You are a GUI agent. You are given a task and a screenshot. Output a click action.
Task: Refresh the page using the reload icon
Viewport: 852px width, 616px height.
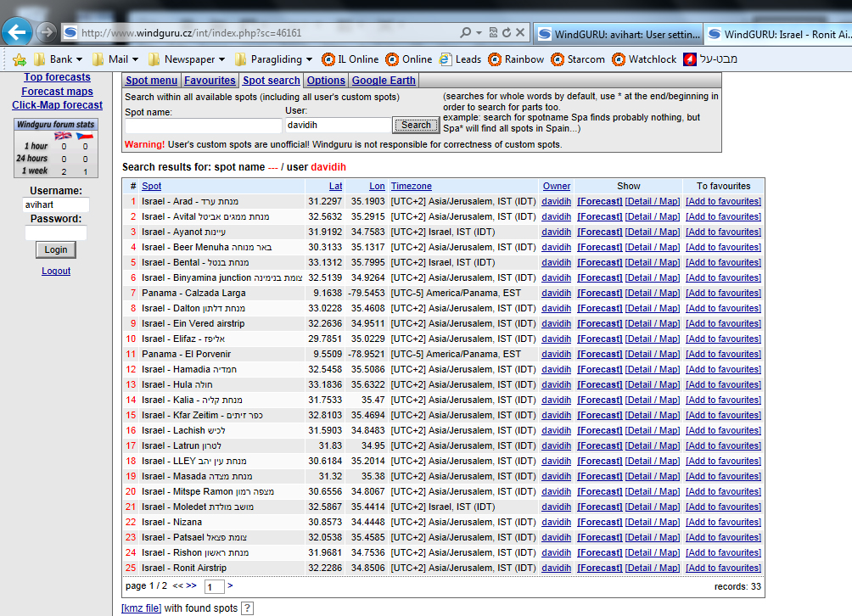[507, 32]
